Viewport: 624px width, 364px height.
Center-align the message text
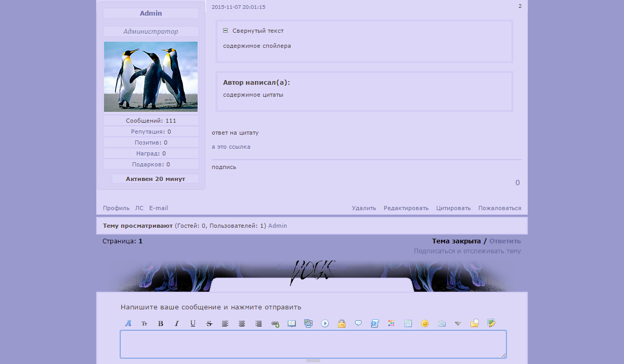pyautogui.click(x=242, y=323)
